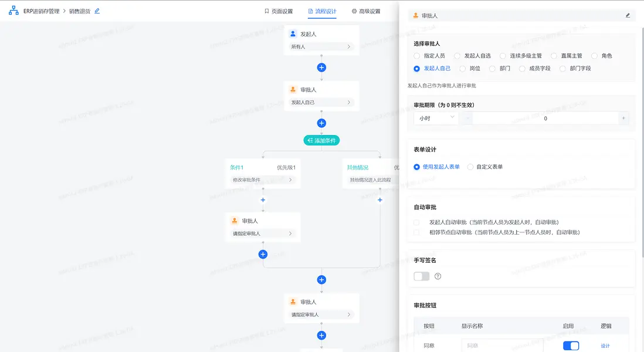Expand the 所有人 row in 发起人 node
The height and width of the screenshot is (352, 644).
(x=321, y=47)
